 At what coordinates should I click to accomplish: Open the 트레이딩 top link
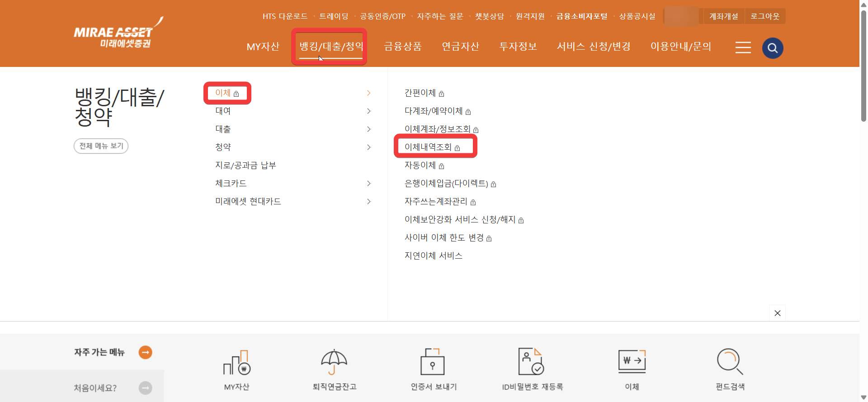tap(334, 16)
